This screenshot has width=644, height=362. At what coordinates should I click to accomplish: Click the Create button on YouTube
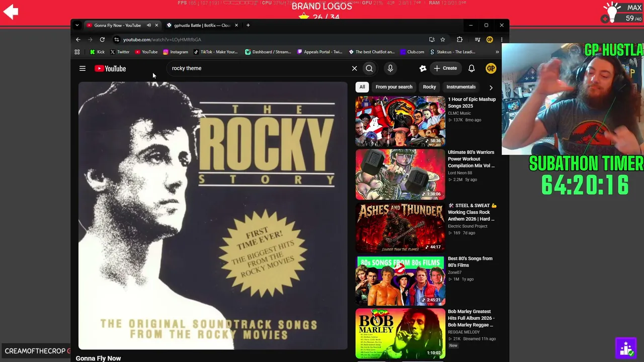(x=445, y=68)
